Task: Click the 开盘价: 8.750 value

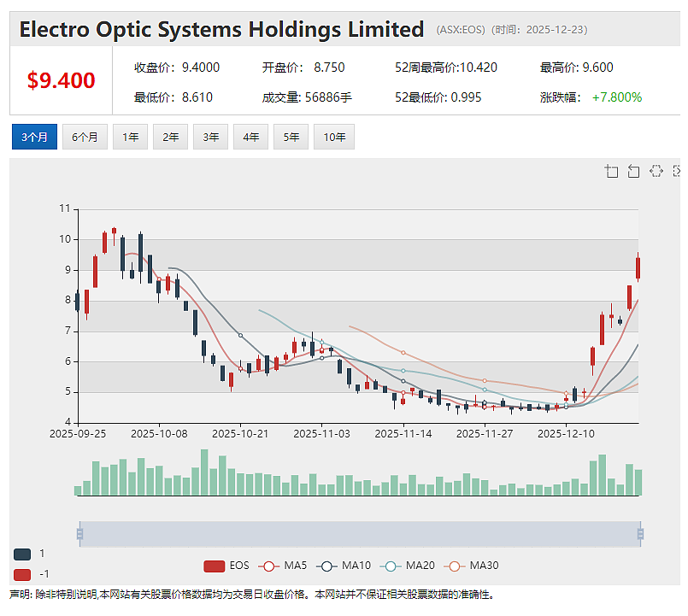Action: [x=303, y=67]
